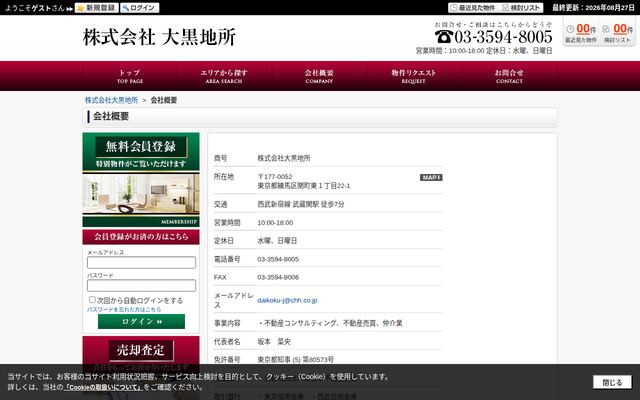Click the 事業内容 description text
Viewport: 640px width, 400px height.
[x=330, y=323]
